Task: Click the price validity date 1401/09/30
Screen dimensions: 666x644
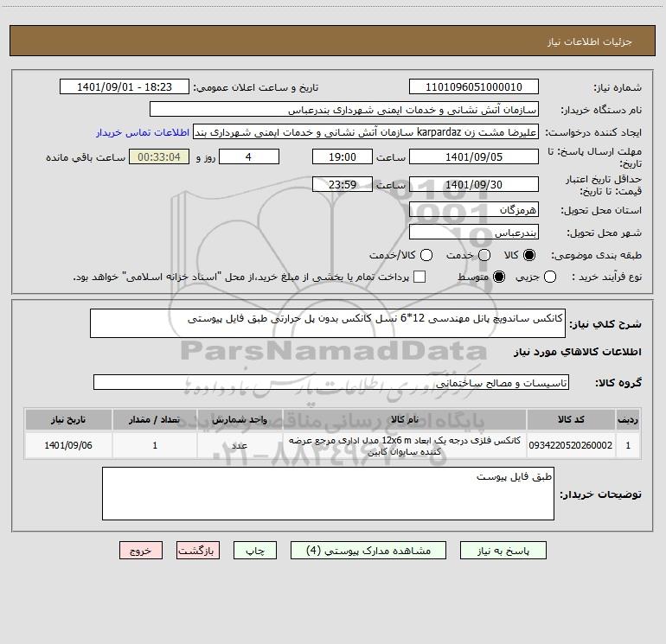Action: pyautogui.click(x=474, y=184)
